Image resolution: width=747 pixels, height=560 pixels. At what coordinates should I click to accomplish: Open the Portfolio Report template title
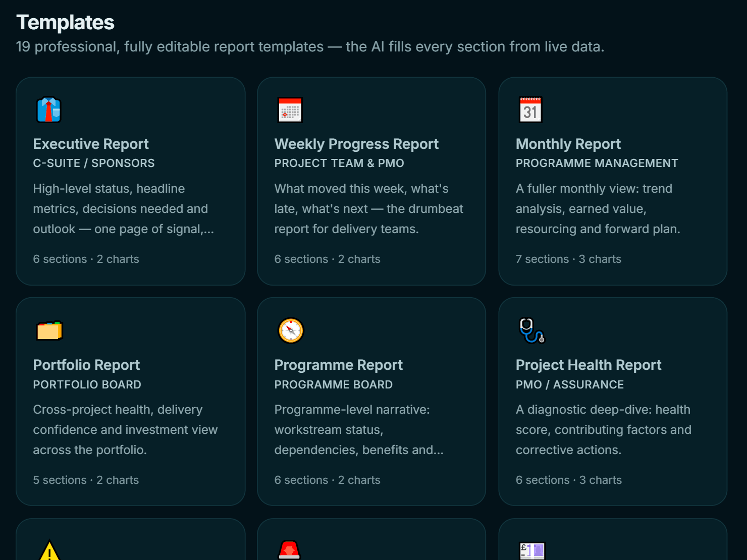(86, 365)
